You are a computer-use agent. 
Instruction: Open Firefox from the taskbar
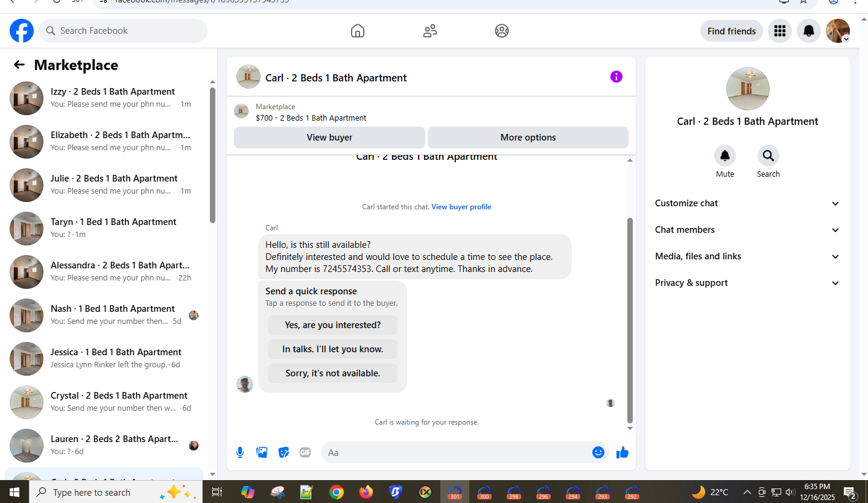[x=366, y=492]
